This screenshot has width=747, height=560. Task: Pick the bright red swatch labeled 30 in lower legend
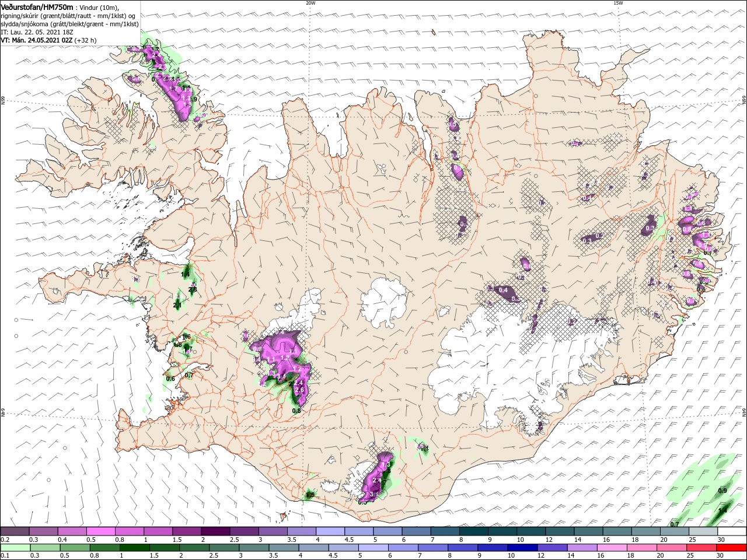[x=731, y=548]
